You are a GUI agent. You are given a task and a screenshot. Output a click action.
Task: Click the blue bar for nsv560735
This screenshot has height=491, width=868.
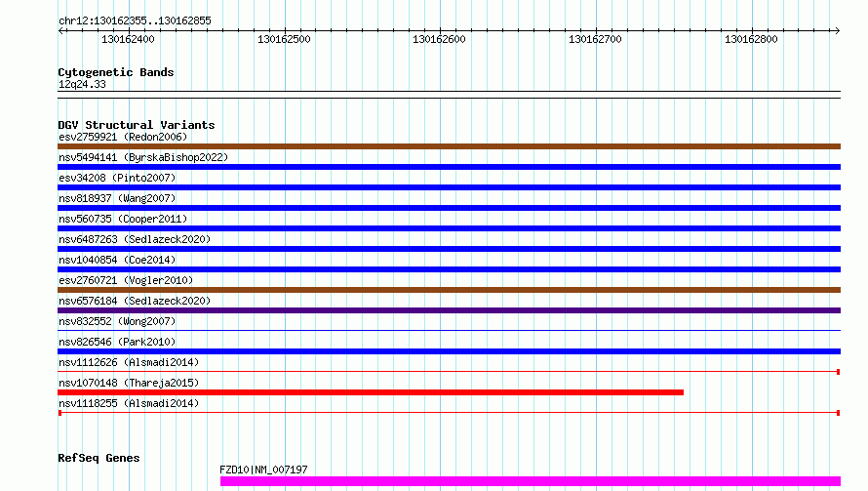point(449,228)
